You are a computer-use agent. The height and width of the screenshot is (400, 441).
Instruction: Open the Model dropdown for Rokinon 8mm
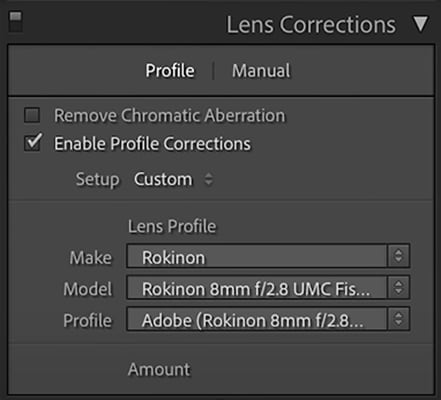tap(268, 287)
